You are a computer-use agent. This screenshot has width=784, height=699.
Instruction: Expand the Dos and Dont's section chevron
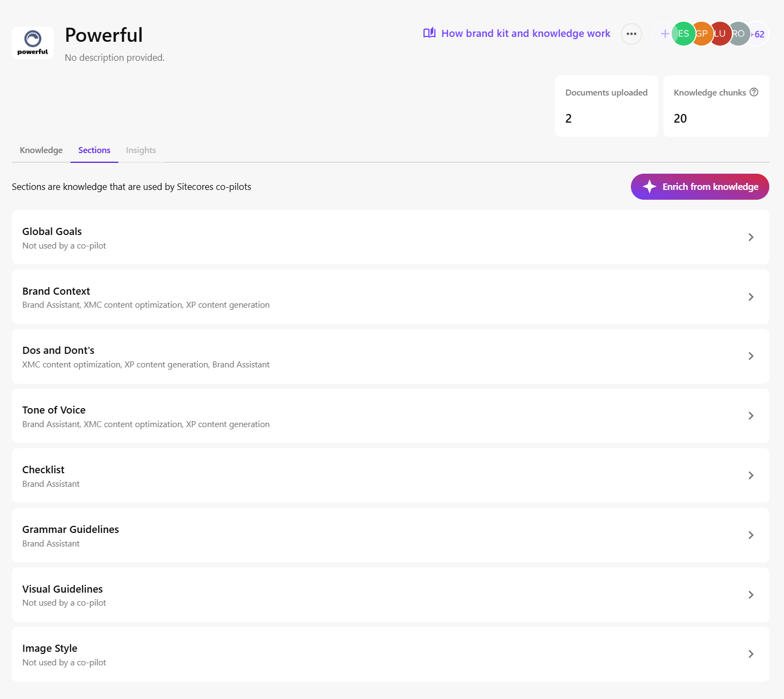[751, 356]
